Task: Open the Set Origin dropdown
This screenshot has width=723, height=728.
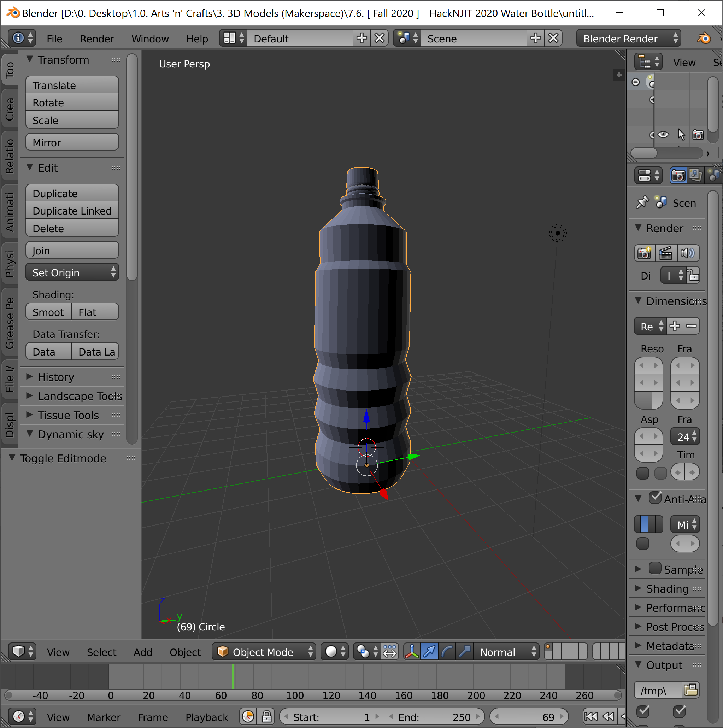Action: (72, 272)
